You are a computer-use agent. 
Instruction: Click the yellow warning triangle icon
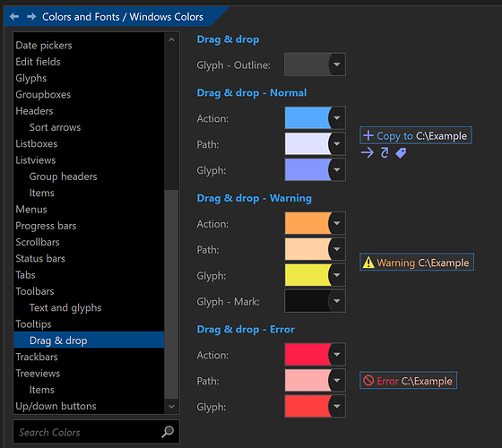tap(368, 263)
